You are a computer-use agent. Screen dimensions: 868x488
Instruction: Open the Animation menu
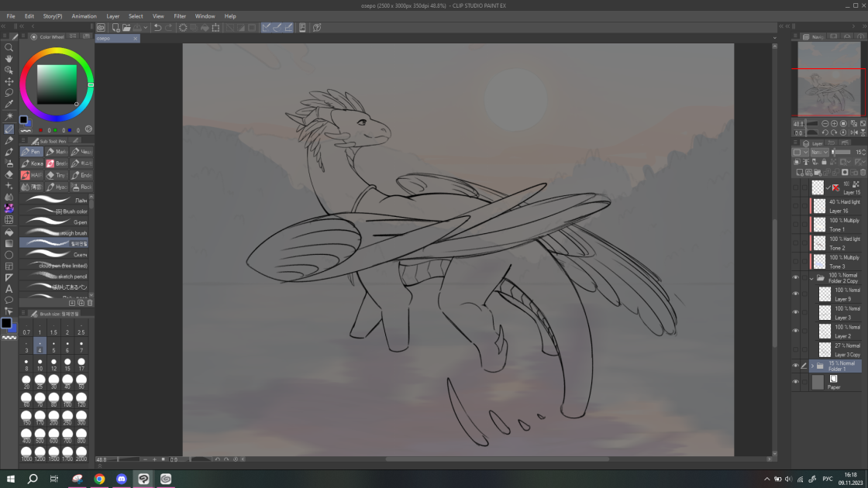[84, 16]
